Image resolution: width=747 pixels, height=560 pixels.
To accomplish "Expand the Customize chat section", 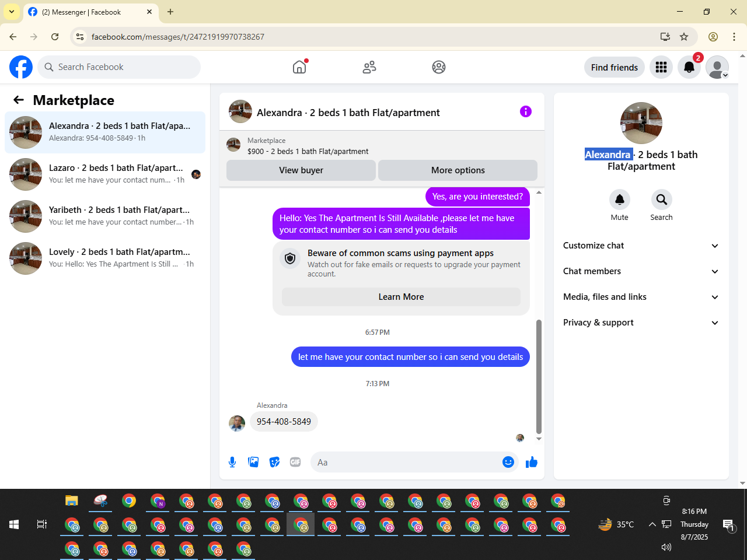I will tap(641, 246).
